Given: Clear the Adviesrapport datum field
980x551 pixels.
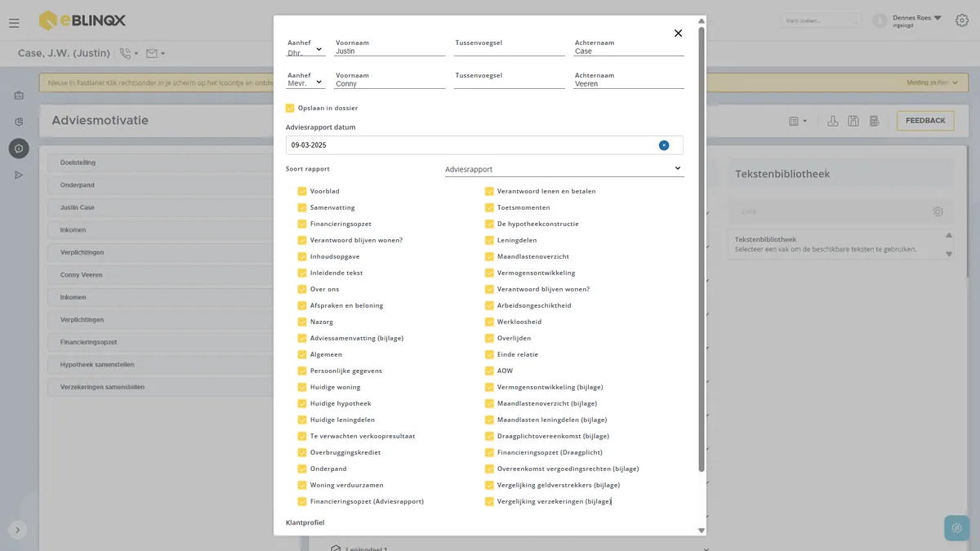Looking at the screenshot, I should (664, 145).
